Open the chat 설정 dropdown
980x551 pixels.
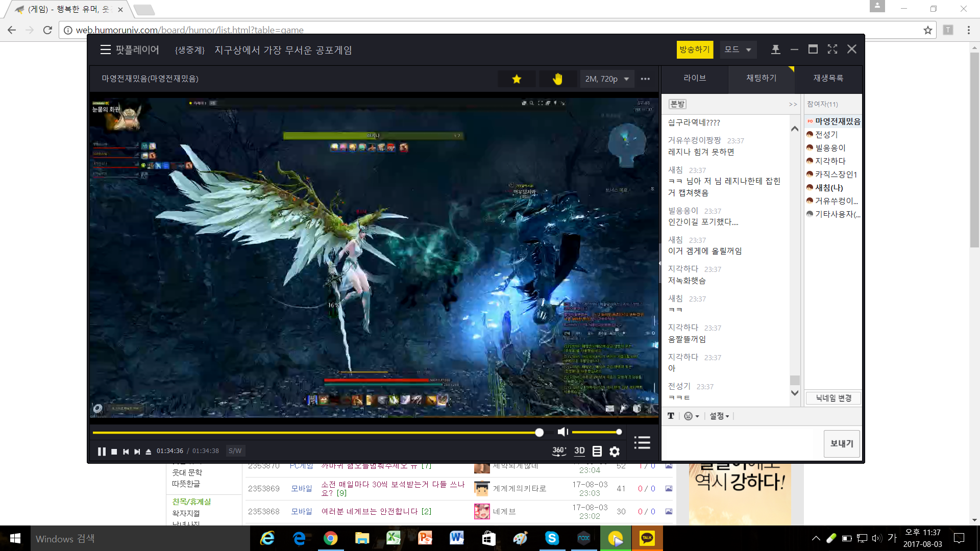click(x=719, y=416)
